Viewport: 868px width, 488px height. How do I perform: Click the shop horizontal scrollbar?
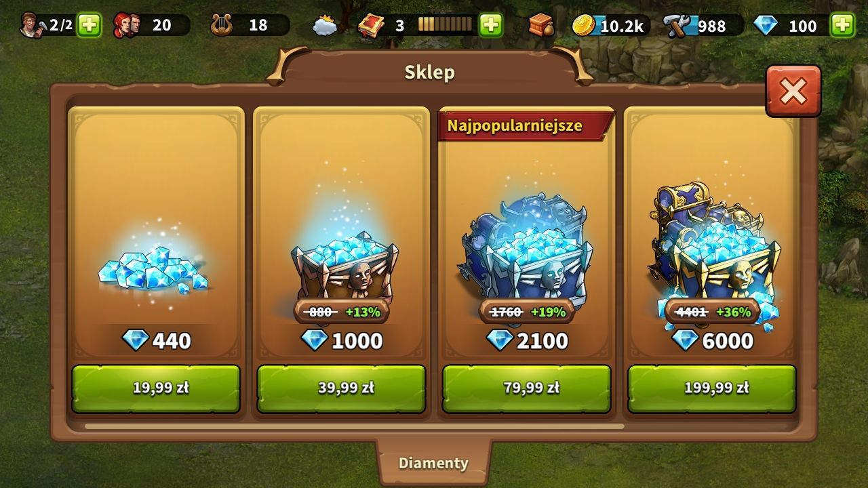[x=354, y=426]
